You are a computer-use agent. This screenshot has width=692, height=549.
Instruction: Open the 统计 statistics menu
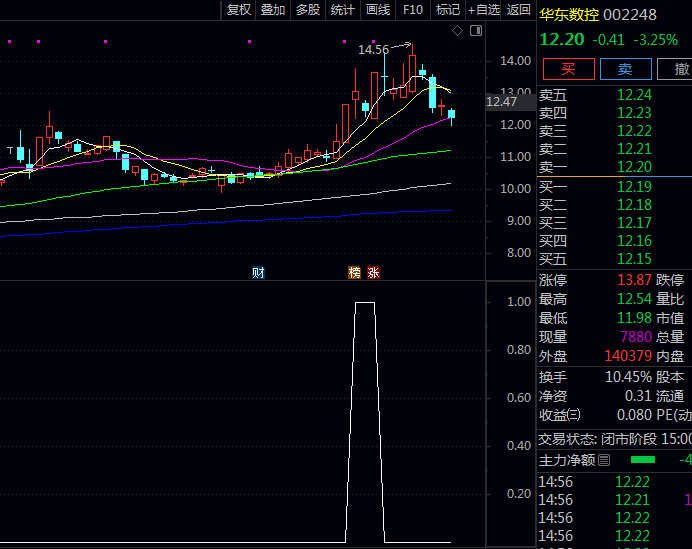tap(343, 10)
